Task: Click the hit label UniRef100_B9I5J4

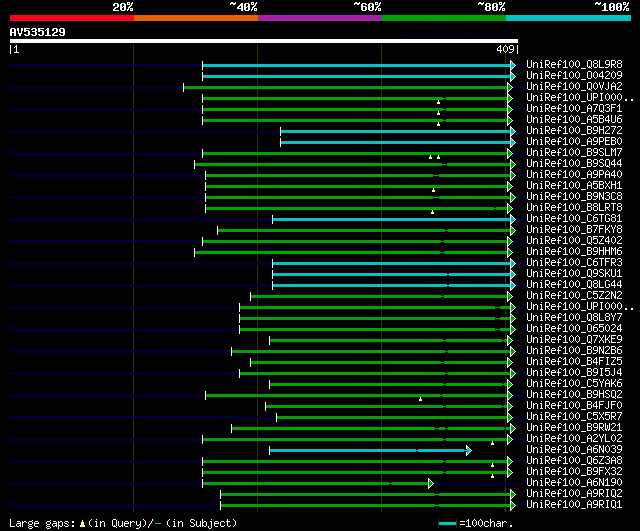Action: click(574, 373)
